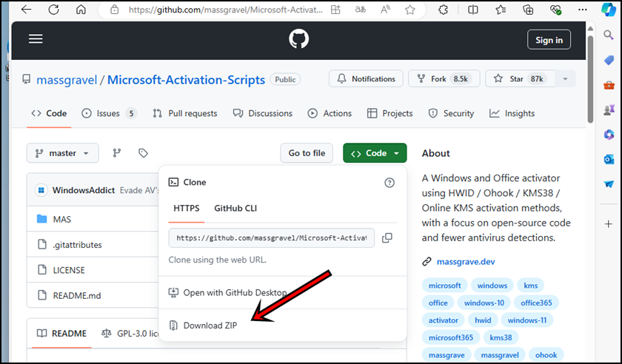Screen dimensions: 622x364
Task: Switch to the Issues tab
Action: (109, 113)
